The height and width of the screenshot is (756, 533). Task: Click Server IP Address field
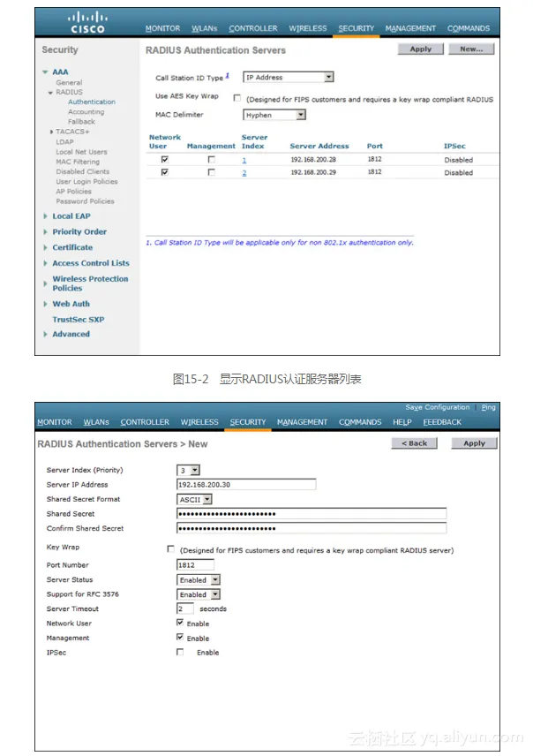(246, 485)
